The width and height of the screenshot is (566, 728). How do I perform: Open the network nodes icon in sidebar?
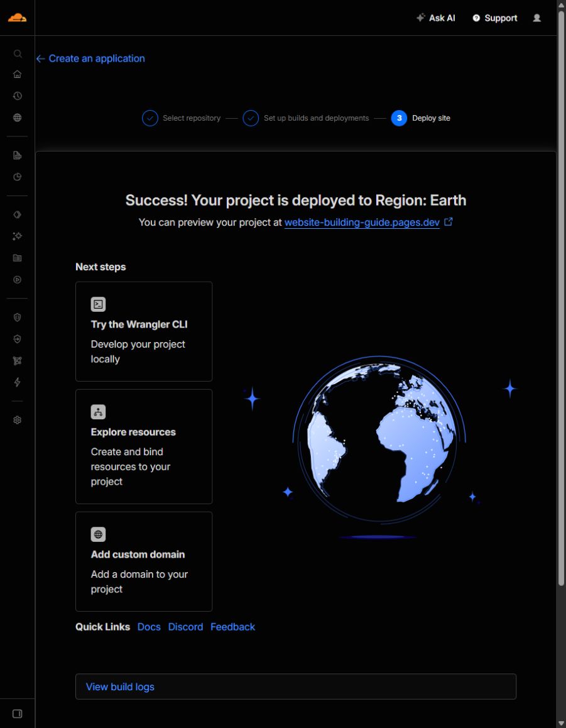coord(17,361)
